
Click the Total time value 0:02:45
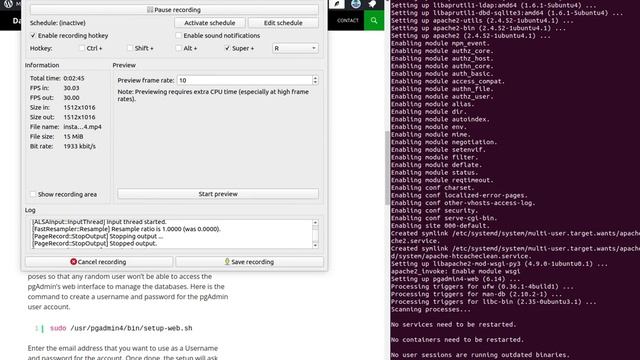(74, 78)
